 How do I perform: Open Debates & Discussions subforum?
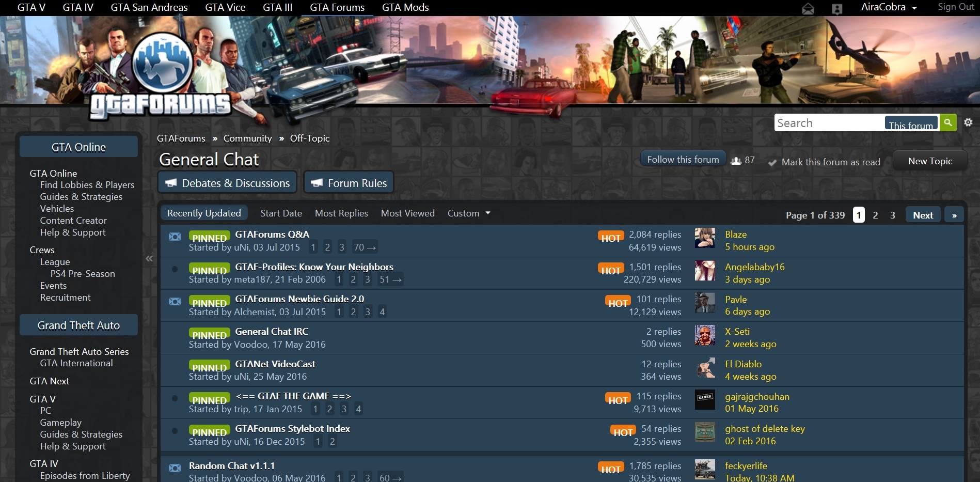227,182
